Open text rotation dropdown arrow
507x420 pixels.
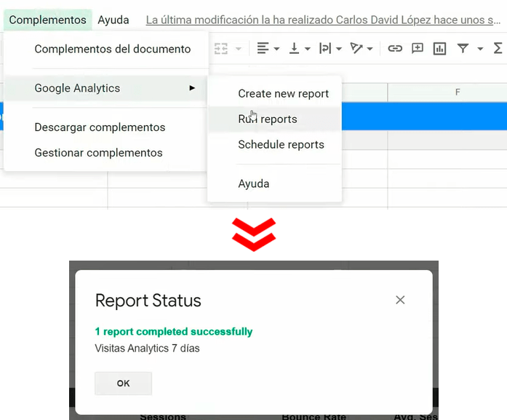coord(370,49)
